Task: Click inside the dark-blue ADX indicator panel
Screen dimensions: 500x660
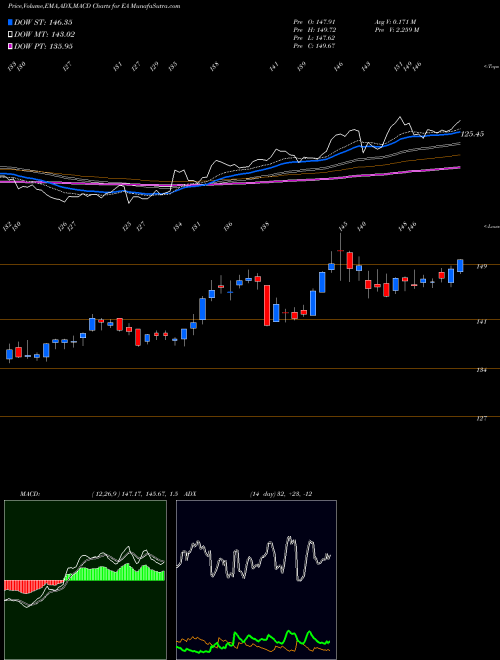Action: point(256,580)
